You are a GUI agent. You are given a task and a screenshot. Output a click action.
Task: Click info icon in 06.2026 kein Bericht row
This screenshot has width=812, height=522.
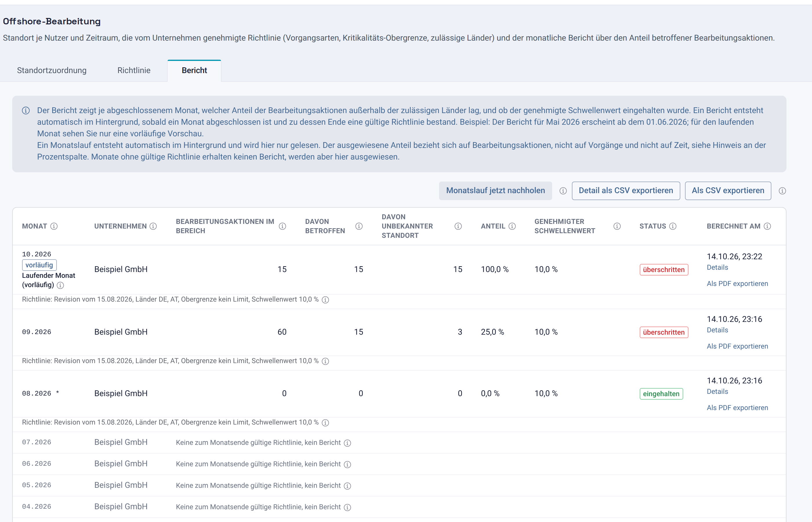pos(347,464)
